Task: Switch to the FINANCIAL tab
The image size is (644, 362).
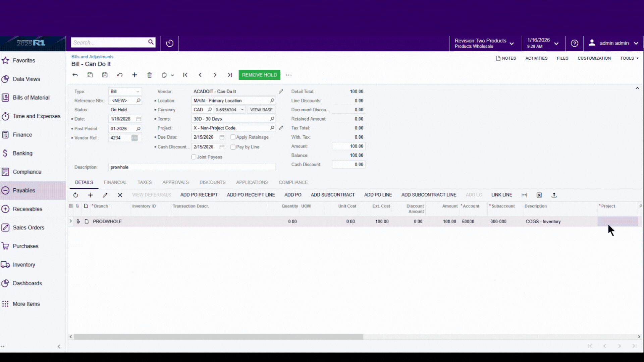Action: (115, 182)
